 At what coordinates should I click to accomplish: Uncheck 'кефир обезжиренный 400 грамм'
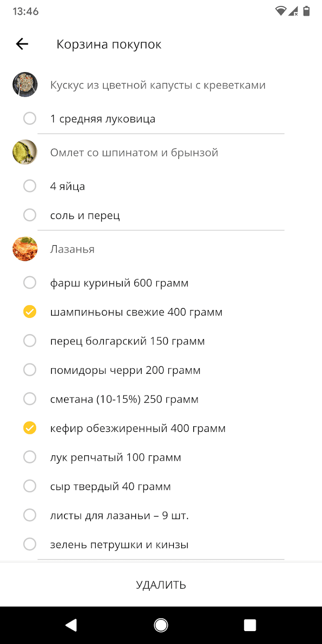(30, 428)
